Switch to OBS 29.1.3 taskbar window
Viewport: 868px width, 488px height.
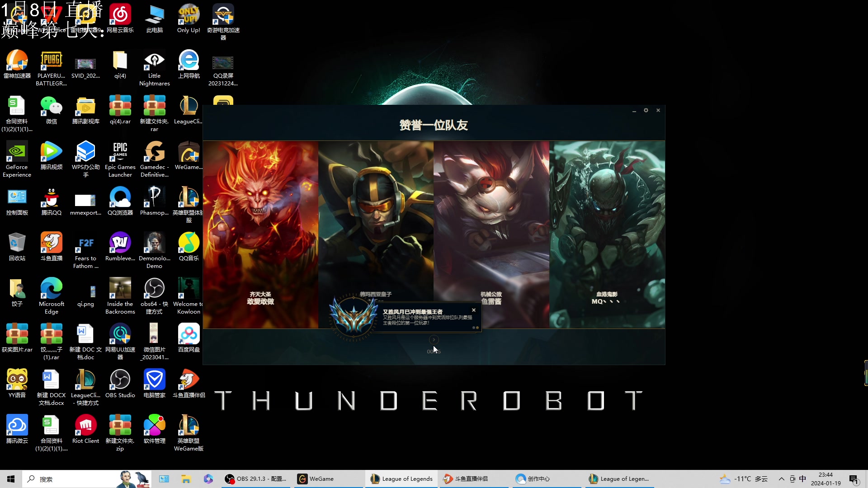coord(256,479)
